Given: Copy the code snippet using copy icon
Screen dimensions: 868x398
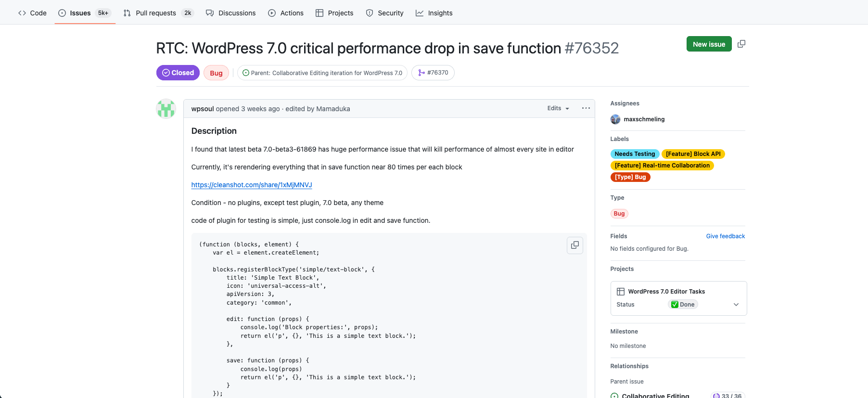Looking at the screenshot, I should 574,245.
